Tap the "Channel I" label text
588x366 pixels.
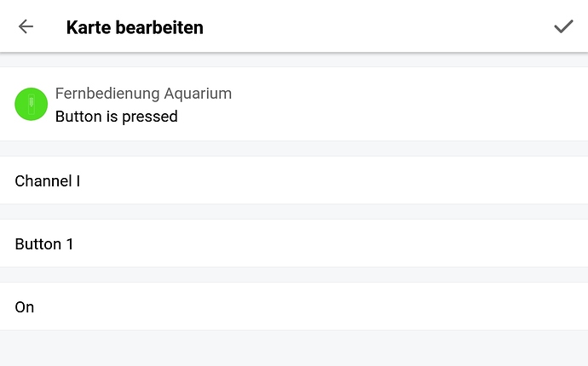tap(47, 180)
